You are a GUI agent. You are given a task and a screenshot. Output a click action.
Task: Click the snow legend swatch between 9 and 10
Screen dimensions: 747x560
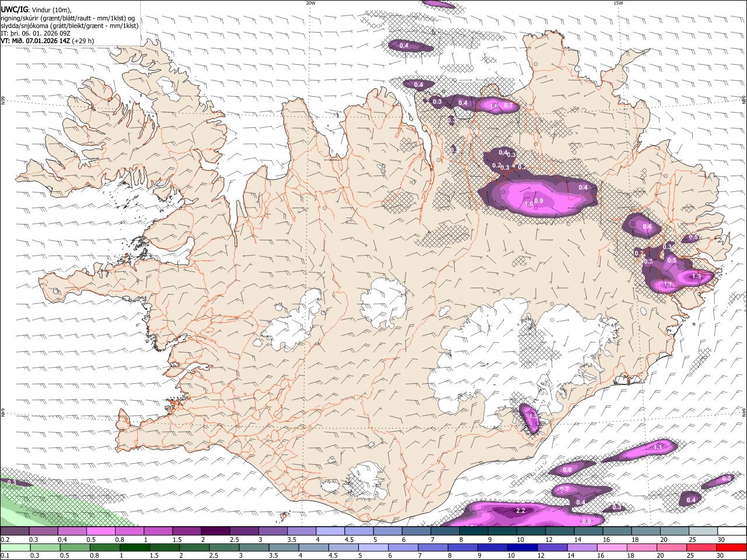502,531
